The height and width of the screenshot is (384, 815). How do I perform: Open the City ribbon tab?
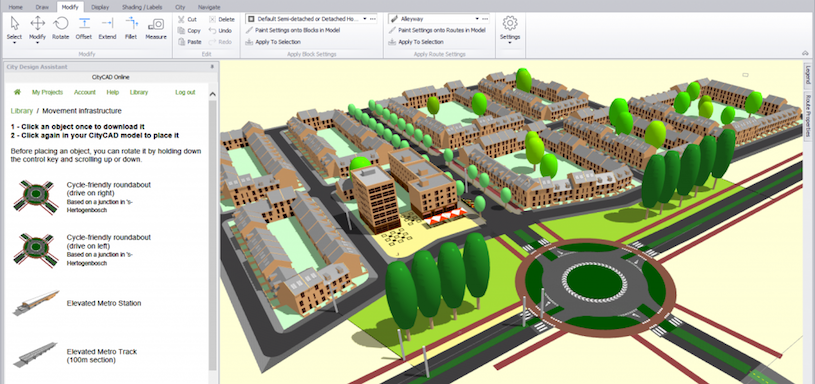point(180,7)
